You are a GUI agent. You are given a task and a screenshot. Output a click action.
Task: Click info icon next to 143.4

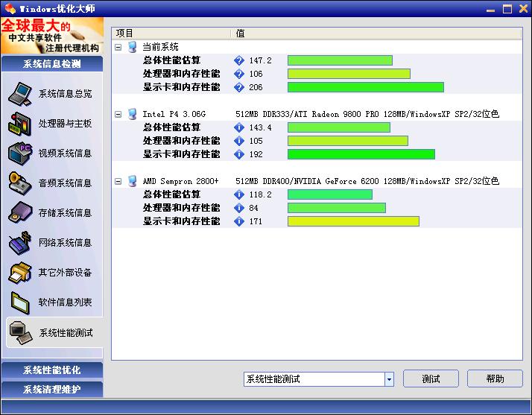click(239, 127)
